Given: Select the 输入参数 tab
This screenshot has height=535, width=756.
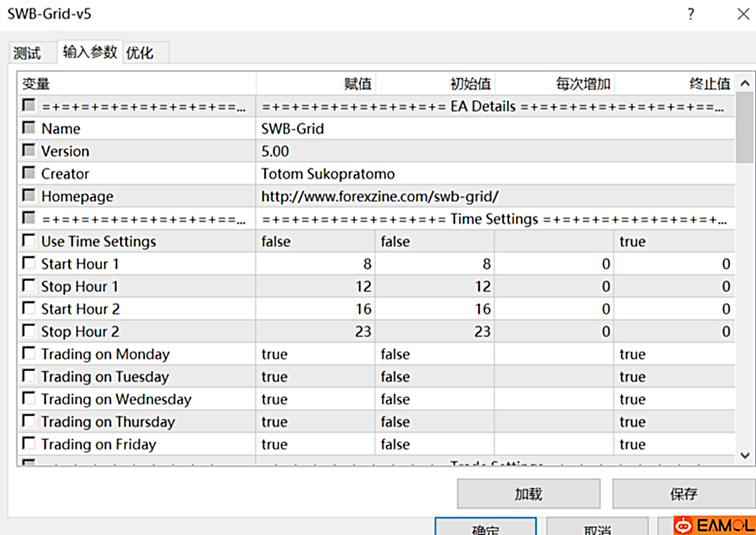Looking at the screenshot, I should coord(89,52).
